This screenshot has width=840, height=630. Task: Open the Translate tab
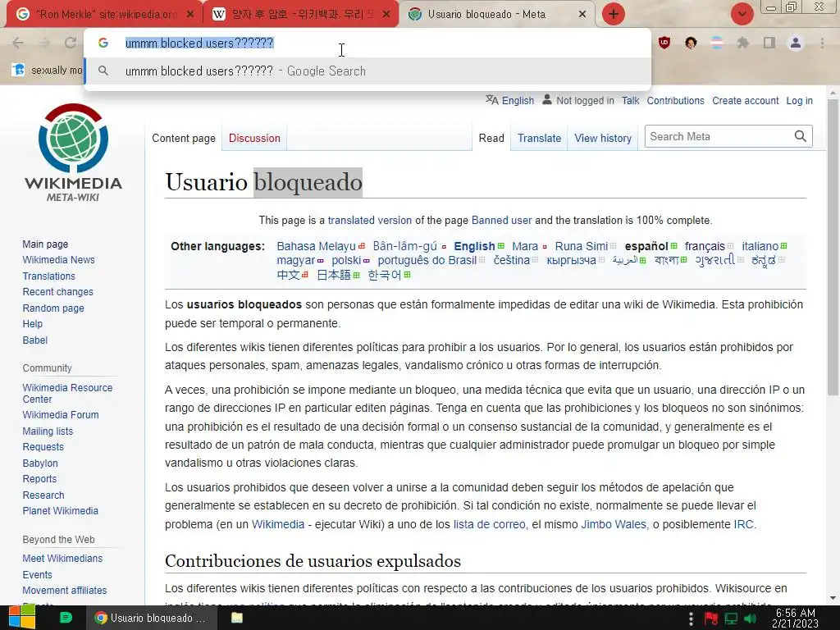(539, 138)
